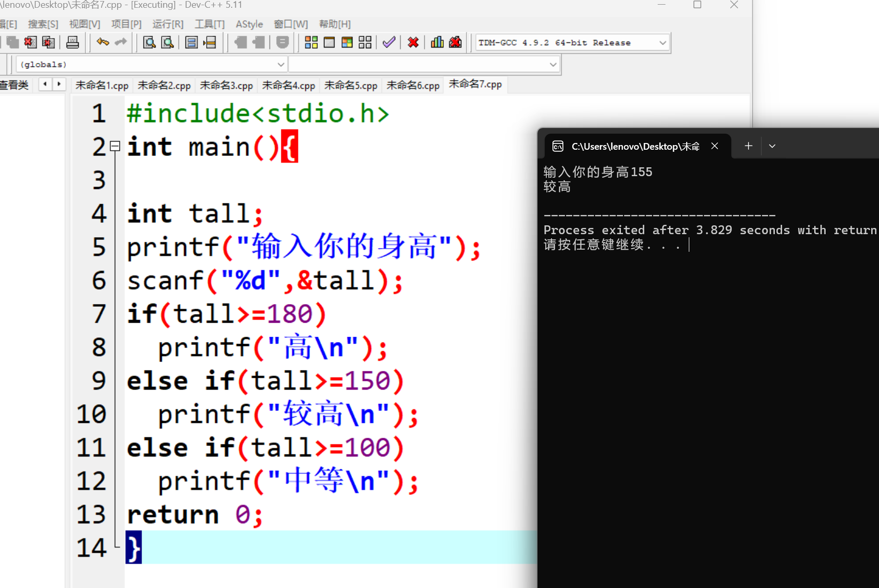Click the else if(tall>=150) code line
879x588 pixels.
[x=265, y=381]
